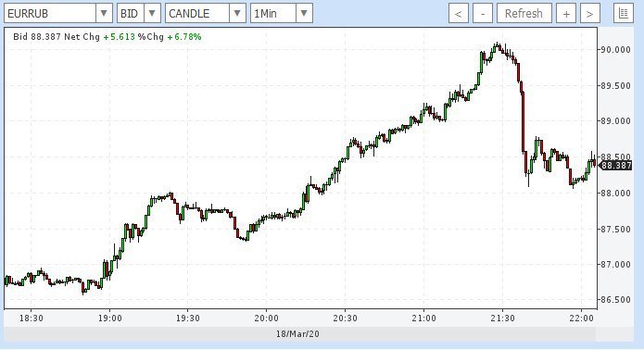Click the 19:30 time axis label
The image size is (644, 350).
click(188, 319)
